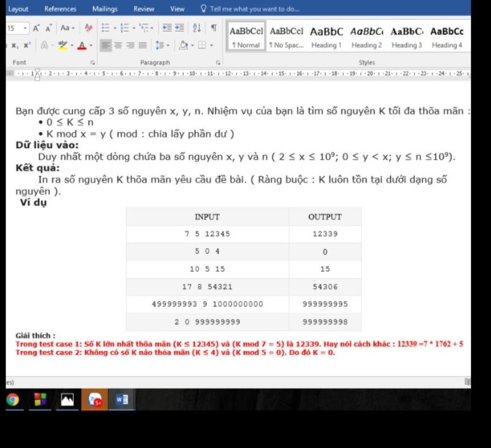Apply the Heading 4 style

pos(447,36)
